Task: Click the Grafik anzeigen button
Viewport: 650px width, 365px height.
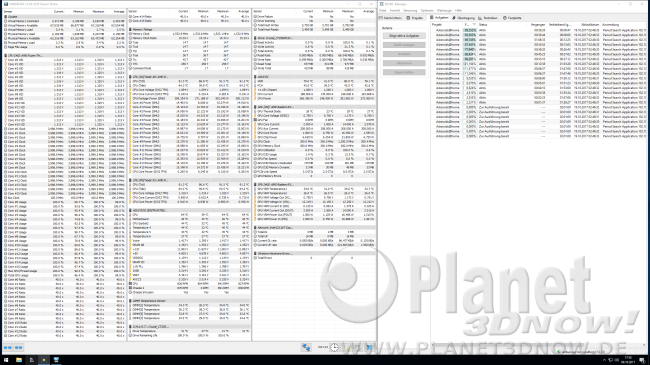Action: (x=404, y=45)
